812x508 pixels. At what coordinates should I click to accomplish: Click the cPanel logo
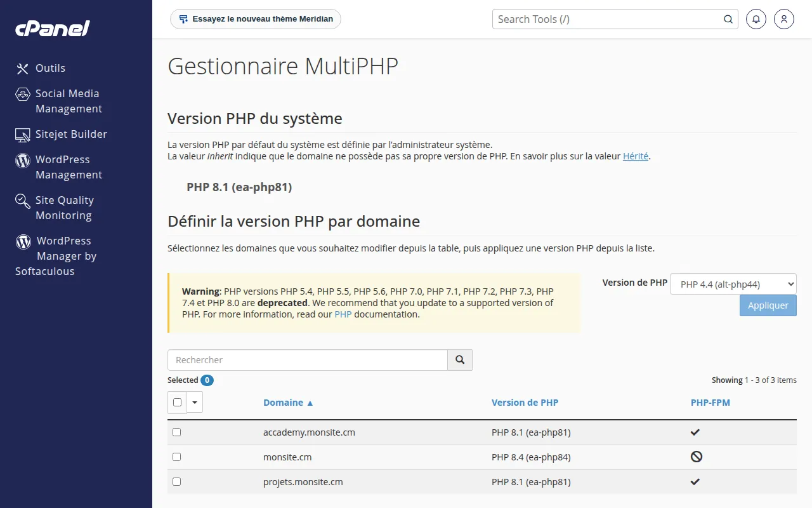coord(53,29)
